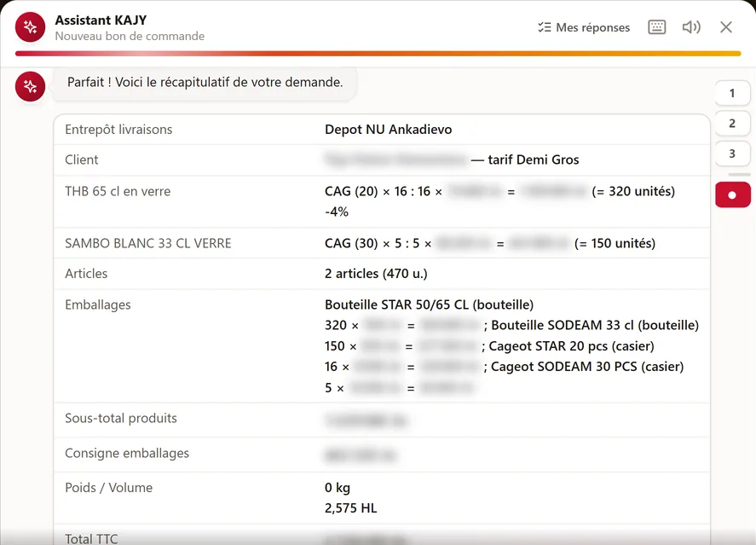
Task: Mute the assistant voice speaker icon
Action: click(691, 27)
